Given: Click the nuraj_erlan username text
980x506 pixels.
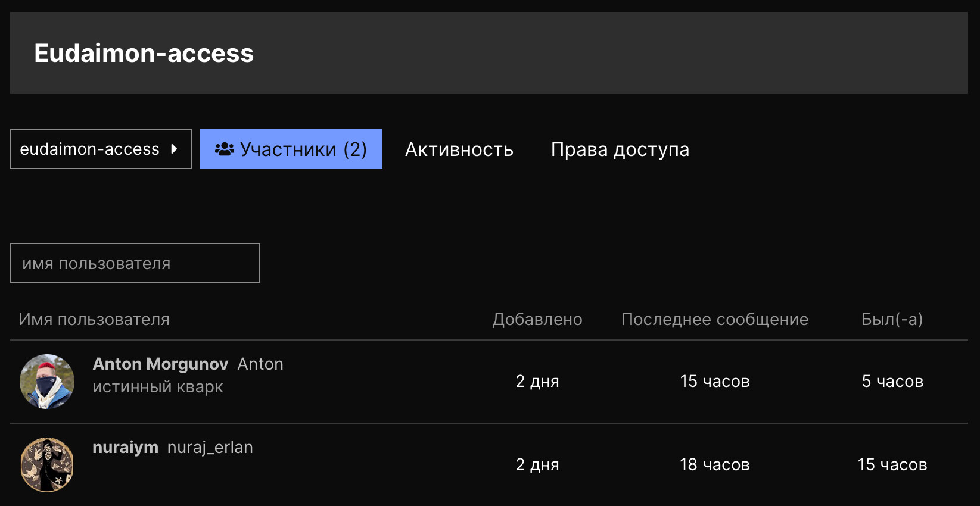Looking at the screenshot, I should pos(210,447).
